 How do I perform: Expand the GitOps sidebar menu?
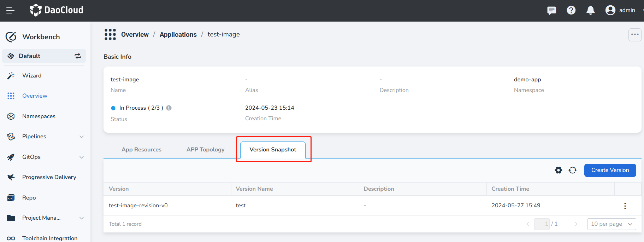coord(82,157)
